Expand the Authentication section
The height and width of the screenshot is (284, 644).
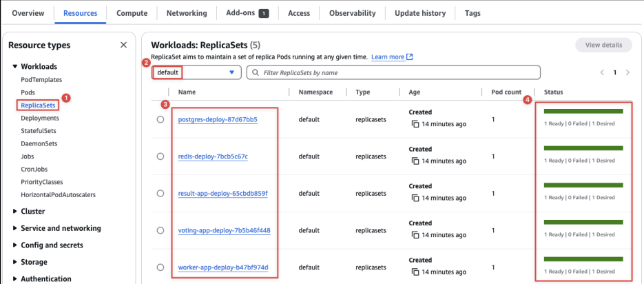click(14, 278)
